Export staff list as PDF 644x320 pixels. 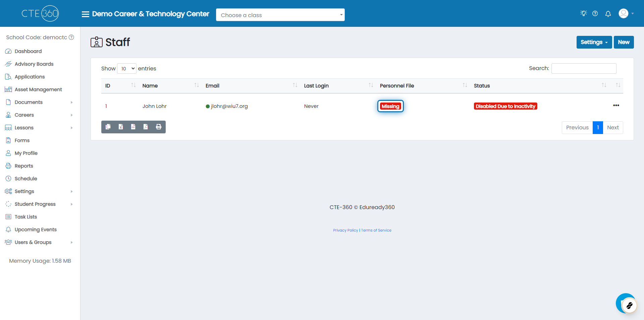click(146, 127)
